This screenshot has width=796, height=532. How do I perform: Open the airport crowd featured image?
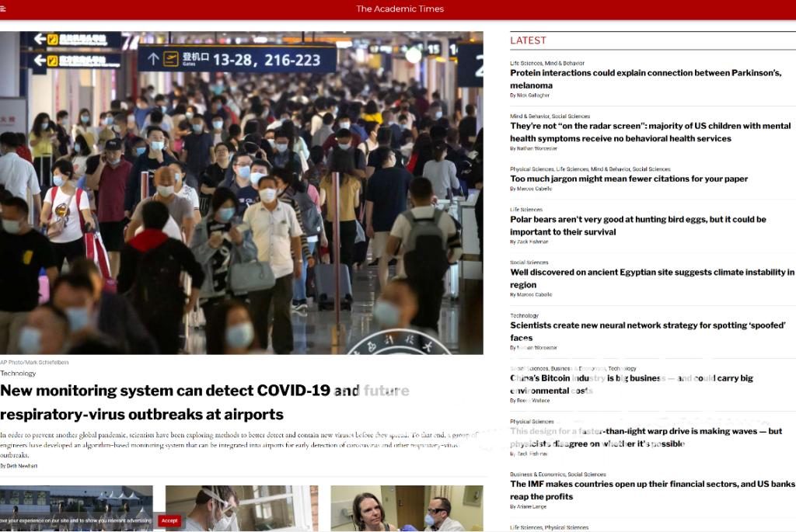tap(241, 193)
